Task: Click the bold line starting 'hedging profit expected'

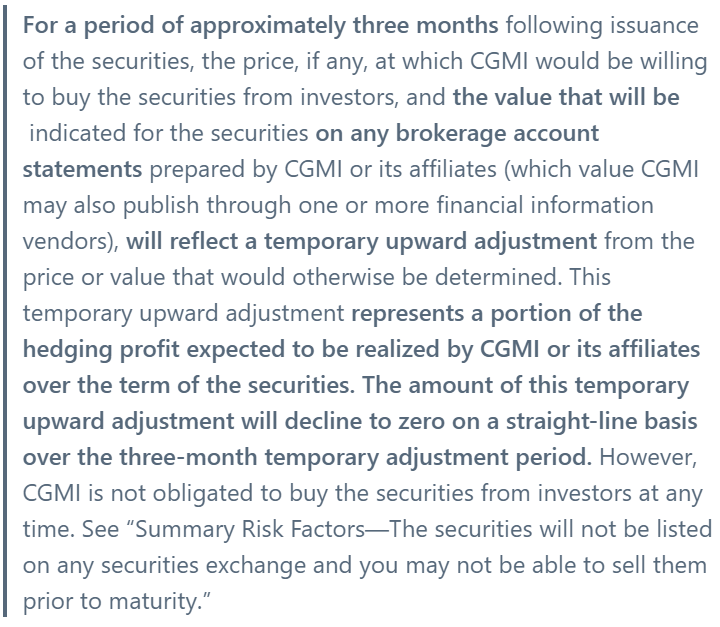Action: (361, 350)
